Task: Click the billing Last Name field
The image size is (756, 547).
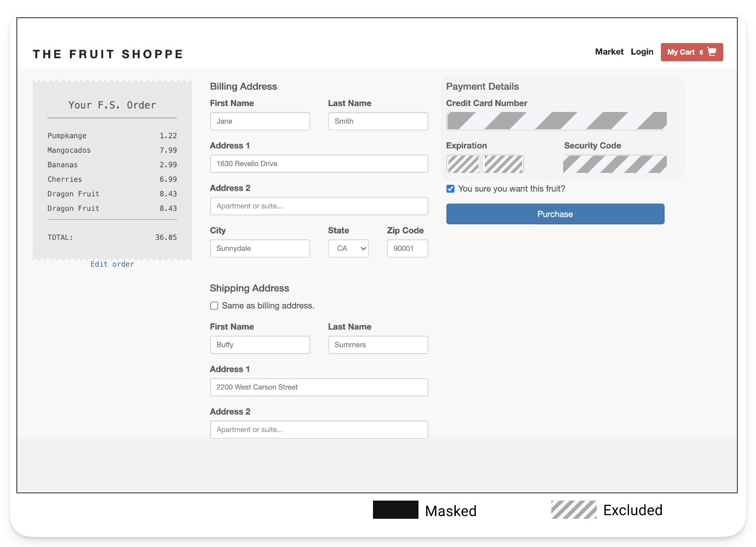Action: point(378,122)
